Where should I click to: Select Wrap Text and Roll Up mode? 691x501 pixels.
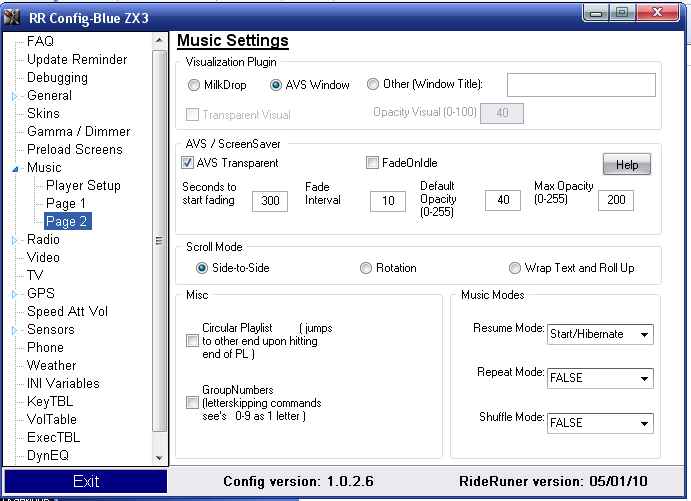point(515,268)
